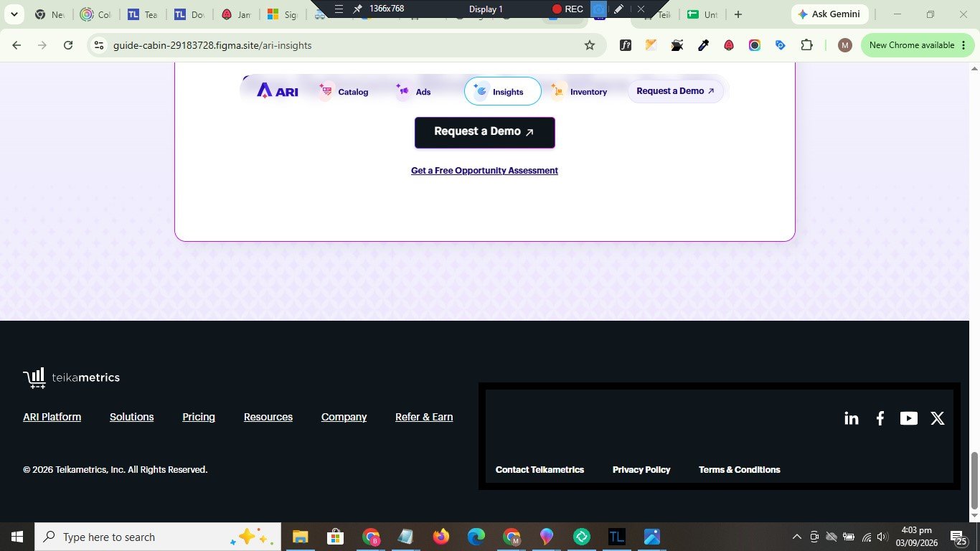Open the Solutions footer link
The width and height of the screenshot is (980, 551).
point(132,417)
